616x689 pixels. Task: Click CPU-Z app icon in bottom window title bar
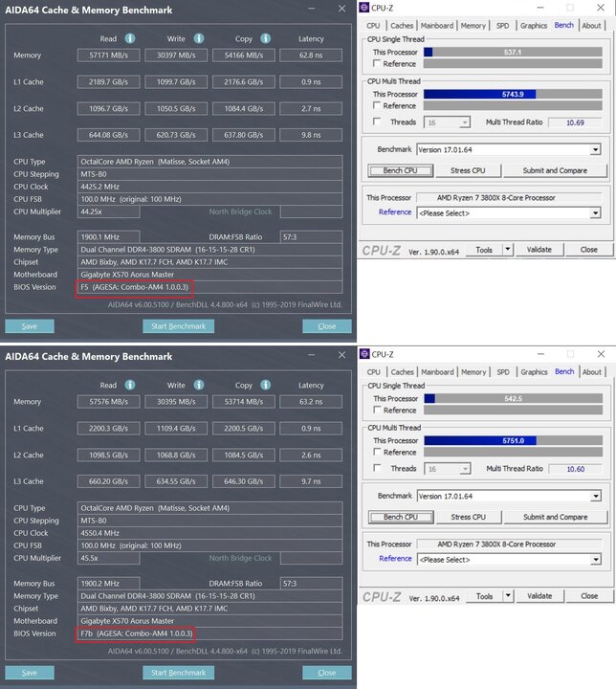[364, 354]
